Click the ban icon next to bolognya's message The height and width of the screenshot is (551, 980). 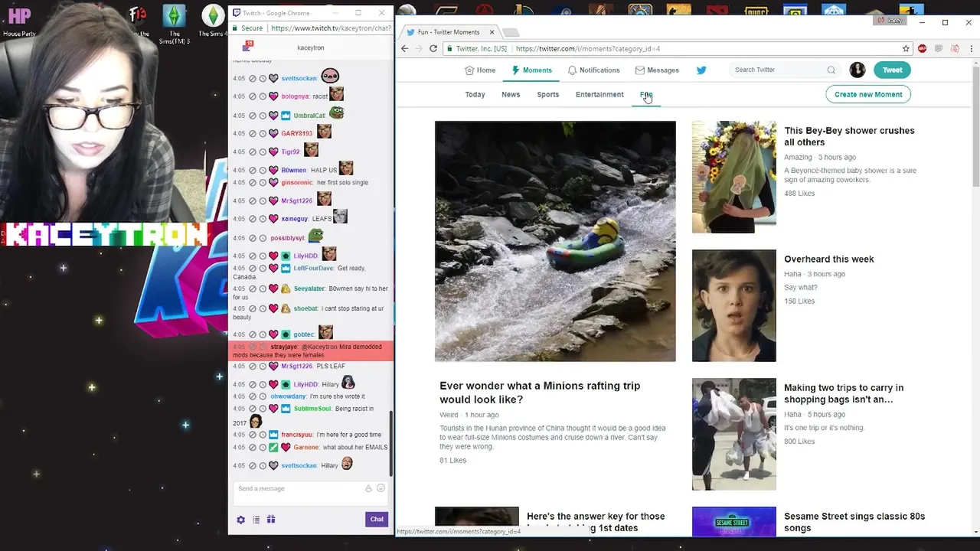click(x=252, y=96)
